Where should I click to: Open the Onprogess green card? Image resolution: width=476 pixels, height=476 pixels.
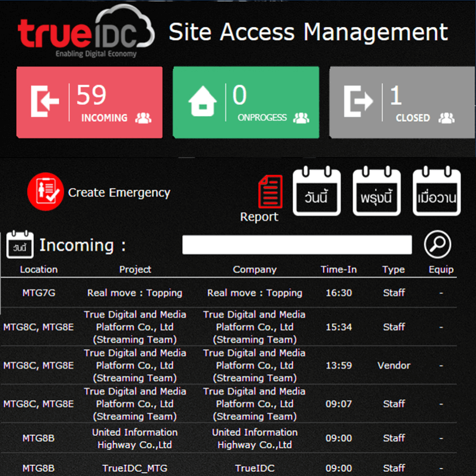click(246, 102)
